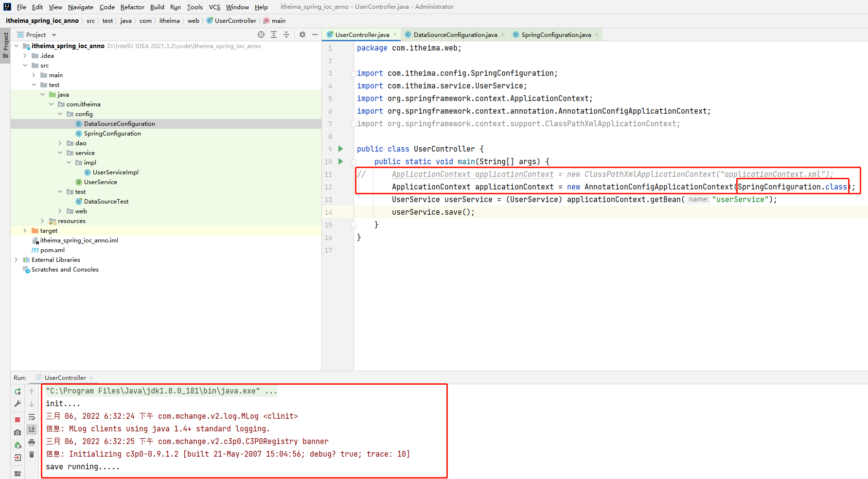Select Scratches and Consoles node
This screenshot has height=479, width=868.
(x=65, y=269)
